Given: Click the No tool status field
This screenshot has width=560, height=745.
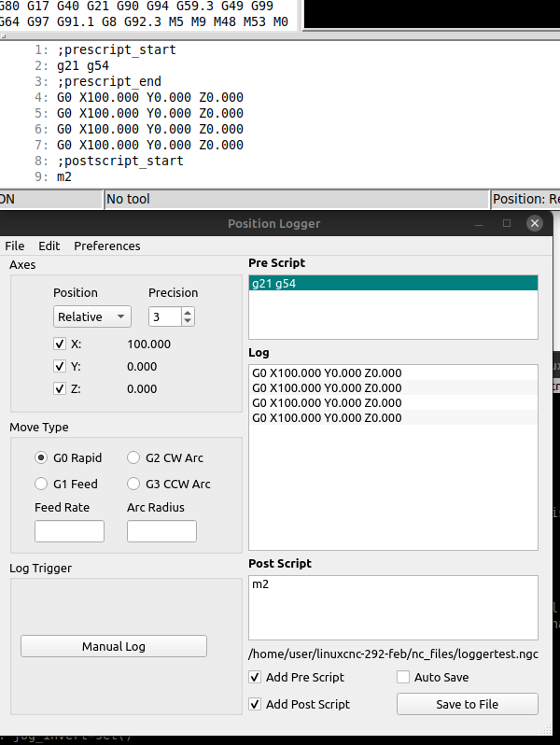Looking at the screenshot, I should [297, 199].
